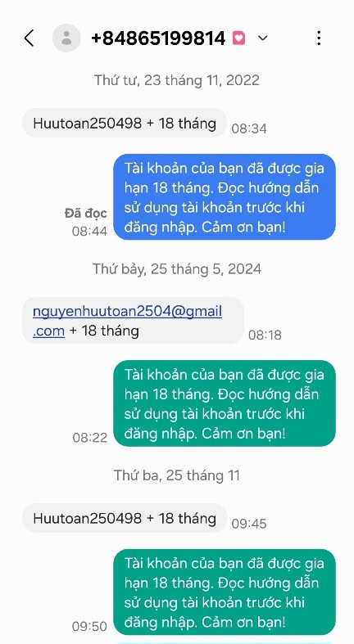Select the blue reply bubble from 08:44
The height and width of the screenshot is (644, 354).
click(x=225, y=196)
